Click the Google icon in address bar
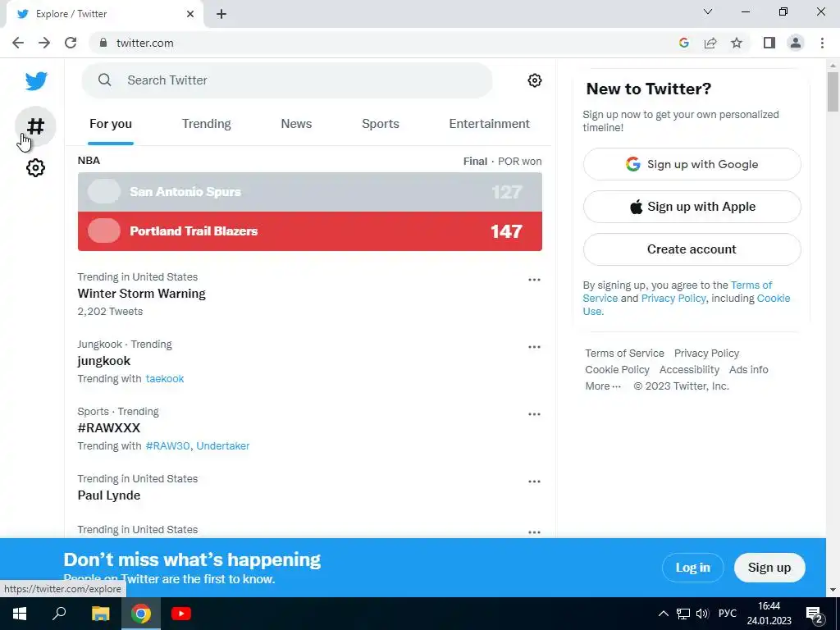Image resolution: width=840 pixels, height=630 pixels. tap(683, 43)
